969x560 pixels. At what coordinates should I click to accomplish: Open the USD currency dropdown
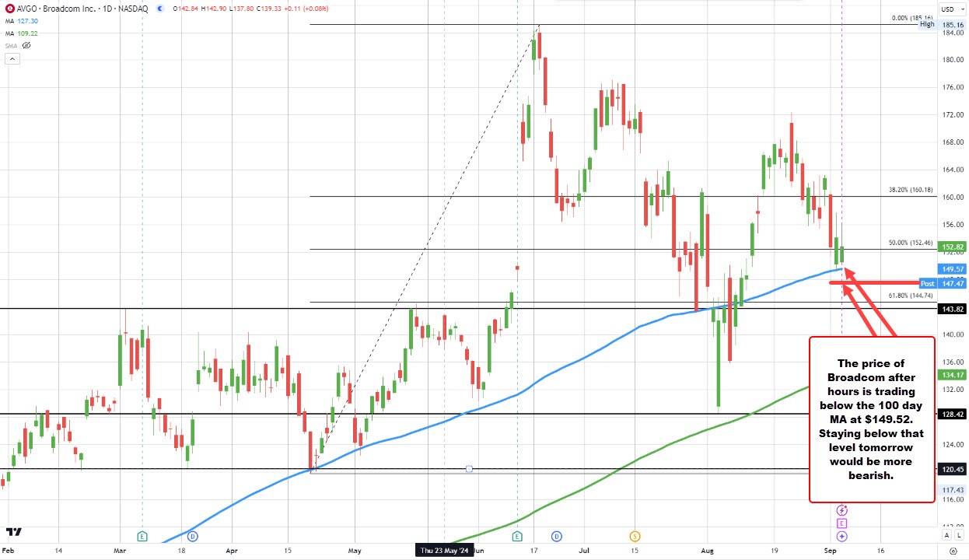tap(951, 9)
